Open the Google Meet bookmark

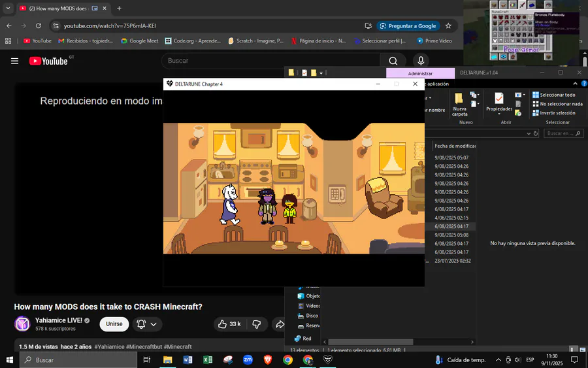(140, 41)
